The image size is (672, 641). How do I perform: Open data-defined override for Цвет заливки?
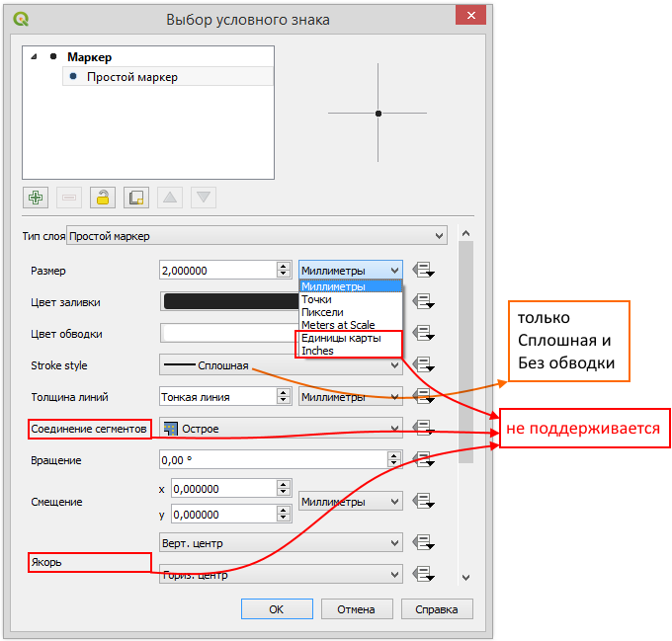click(425, 302)
